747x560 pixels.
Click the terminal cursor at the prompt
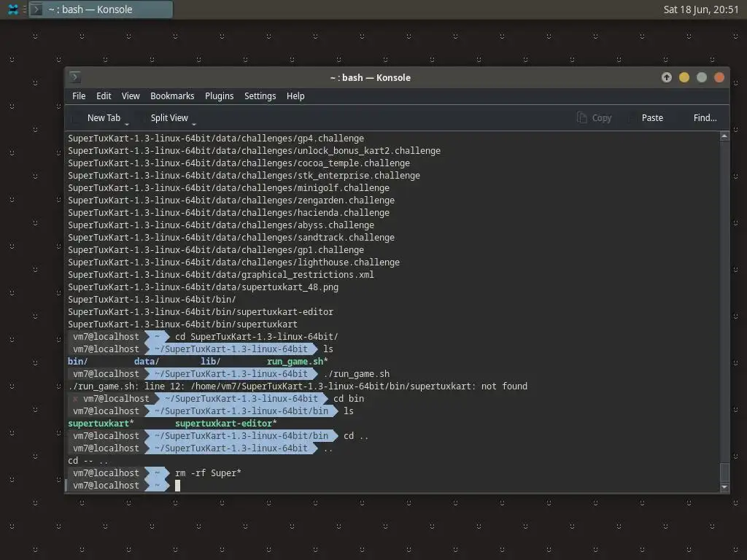(x=178, y=485)
